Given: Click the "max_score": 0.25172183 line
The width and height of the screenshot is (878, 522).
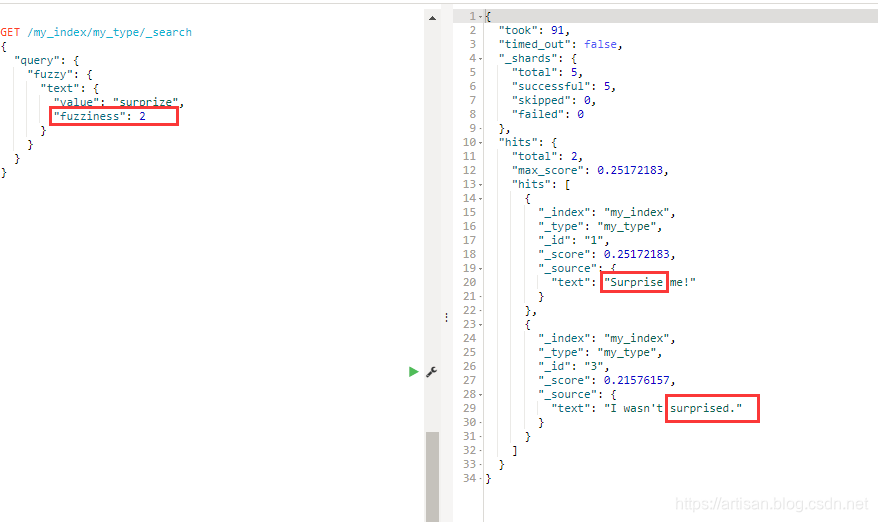Looking at the screenshot, I should coord(590,170).
